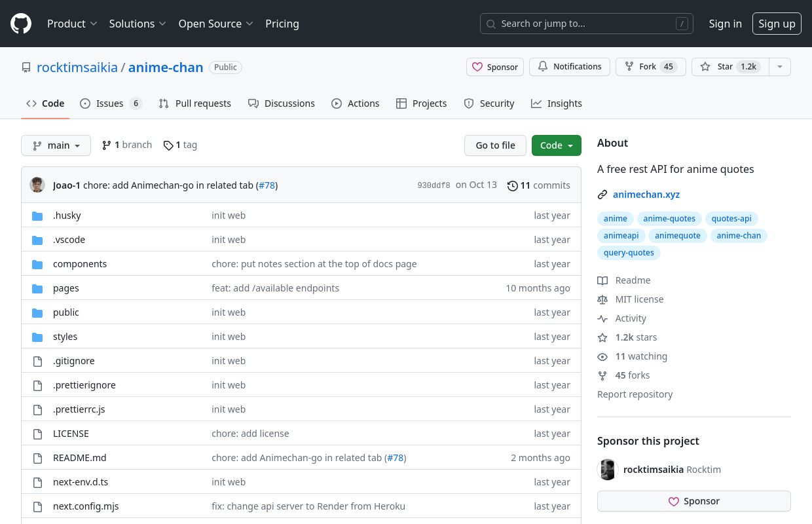Click the LICENSE file icon

(37, 434)
